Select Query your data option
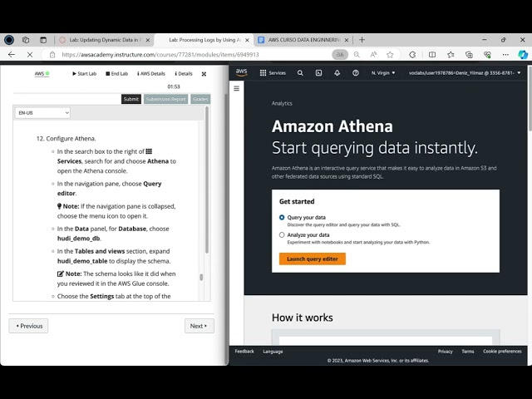Viewport: 532px width, 399px height. click(x=282, y=217)
